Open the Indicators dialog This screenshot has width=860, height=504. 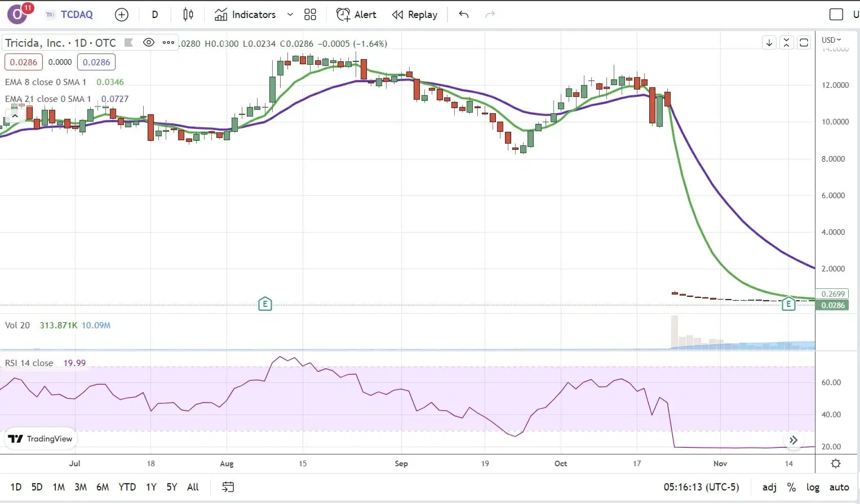click(x=245, y=15)
